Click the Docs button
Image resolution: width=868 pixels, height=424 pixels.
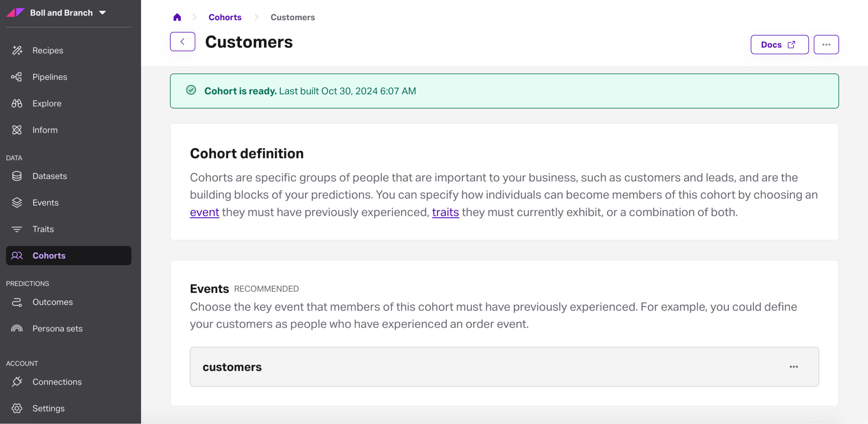(779, 45)
